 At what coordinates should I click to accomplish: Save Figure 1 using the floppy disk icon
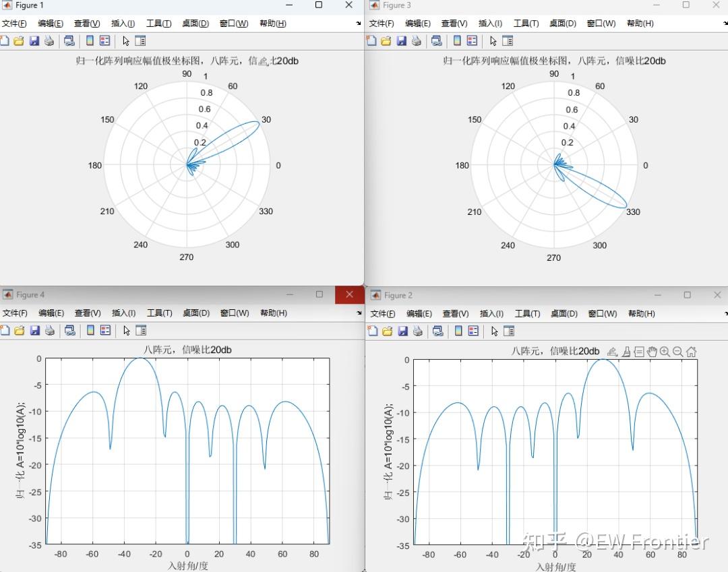click(x=34, y=41)
